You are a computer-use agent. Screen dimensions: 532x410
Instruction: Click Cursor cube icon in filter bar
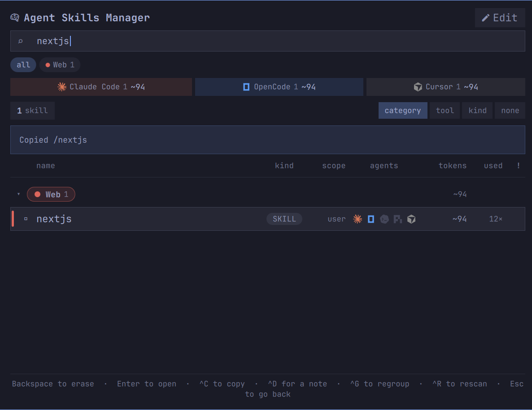(x=418, y=87)
